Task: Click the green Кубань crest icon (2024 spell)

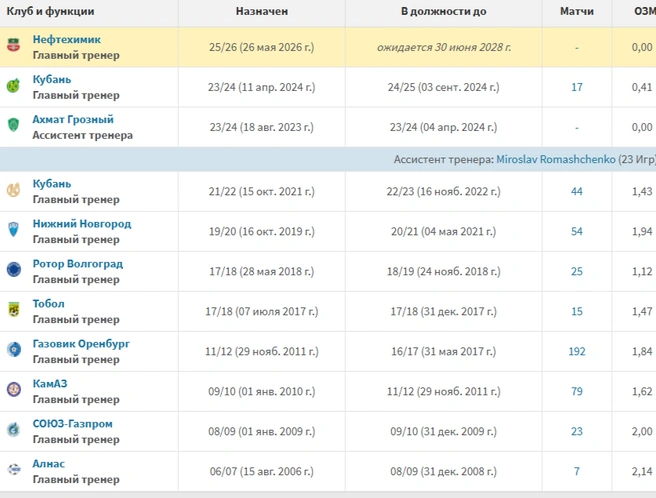Action: (13, 85)
